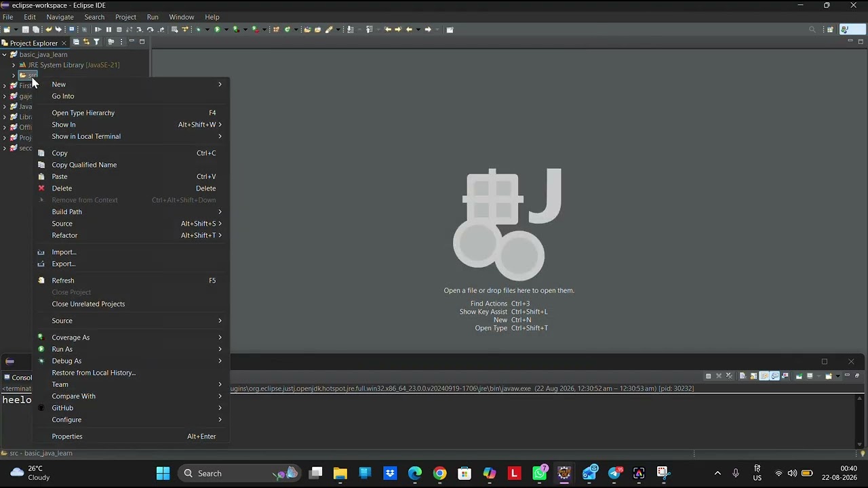Collapse the basic_java_learn project
Image resolution: width=868 pixels, height=488 pixels.
point(5,55)
